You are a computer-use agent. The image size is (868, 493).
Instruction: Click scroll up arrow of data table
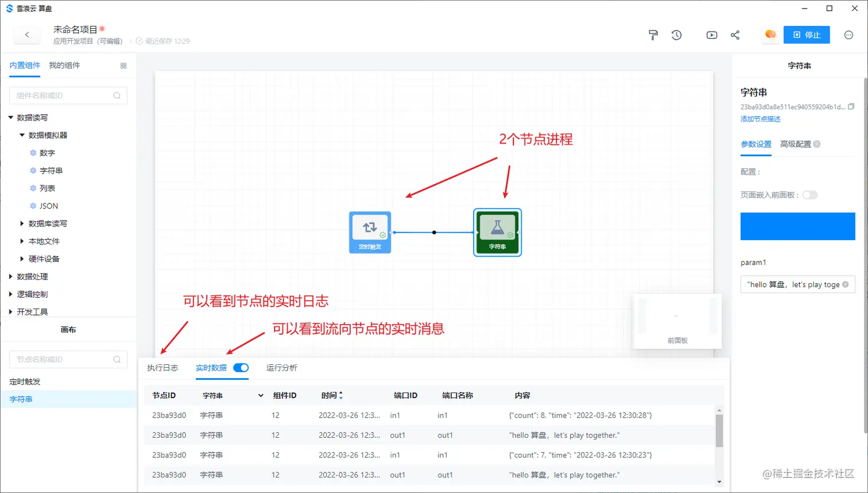tap(719, 410)
